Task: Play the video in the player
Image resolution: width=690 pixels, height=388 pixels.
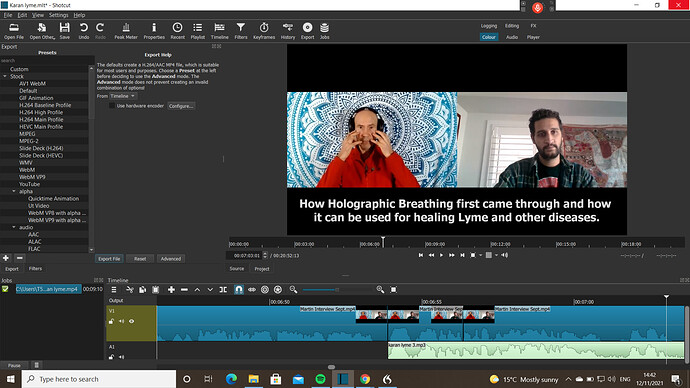Action: tap(441, 255)
